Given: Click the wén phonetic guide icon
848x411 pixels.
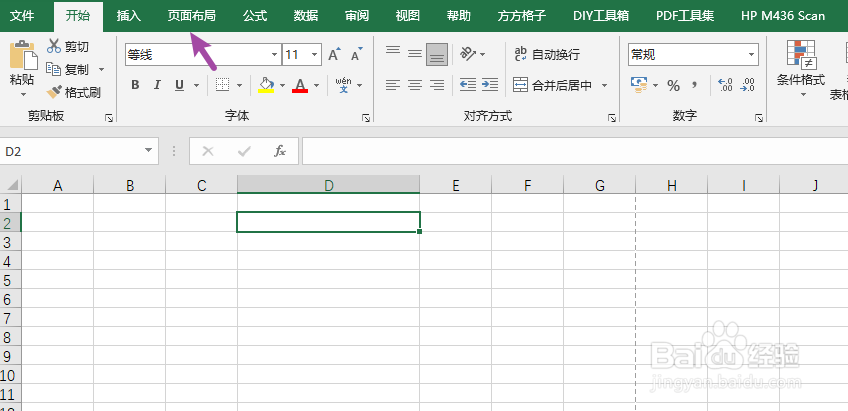Looking at the screenshot, I should pos(343,85).
